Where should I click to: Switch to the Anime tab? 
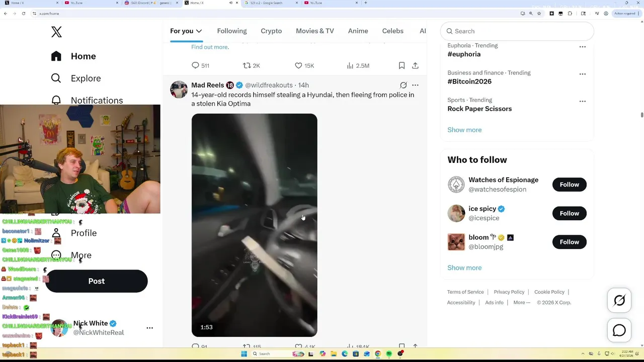[358, 31]
